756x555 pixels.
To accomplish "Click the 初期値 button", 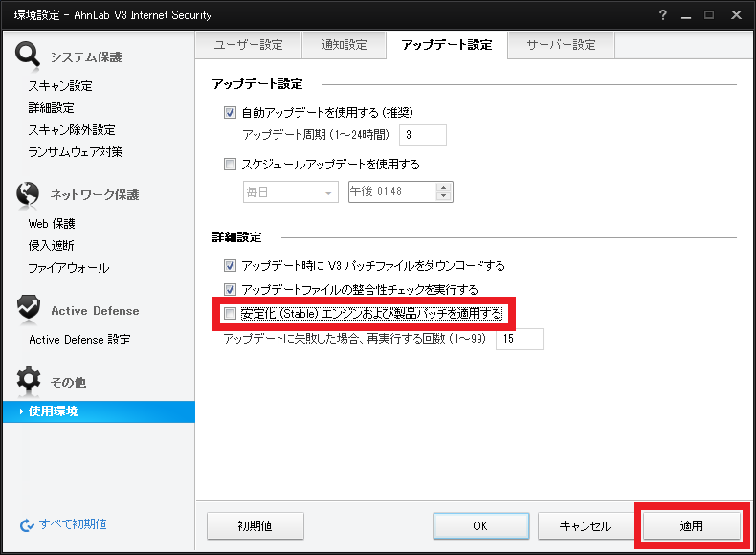I will point(256,525).
